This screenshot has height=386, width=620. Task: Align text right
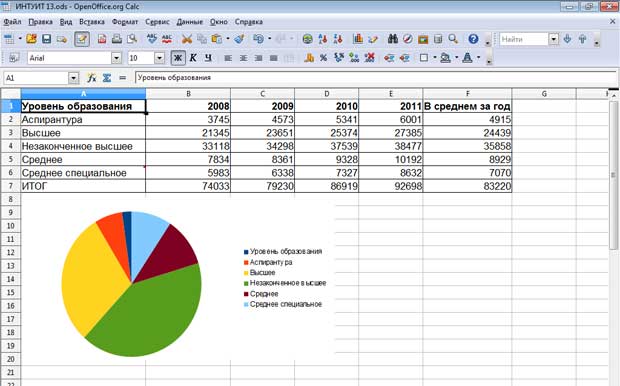[x=258, y=58]
